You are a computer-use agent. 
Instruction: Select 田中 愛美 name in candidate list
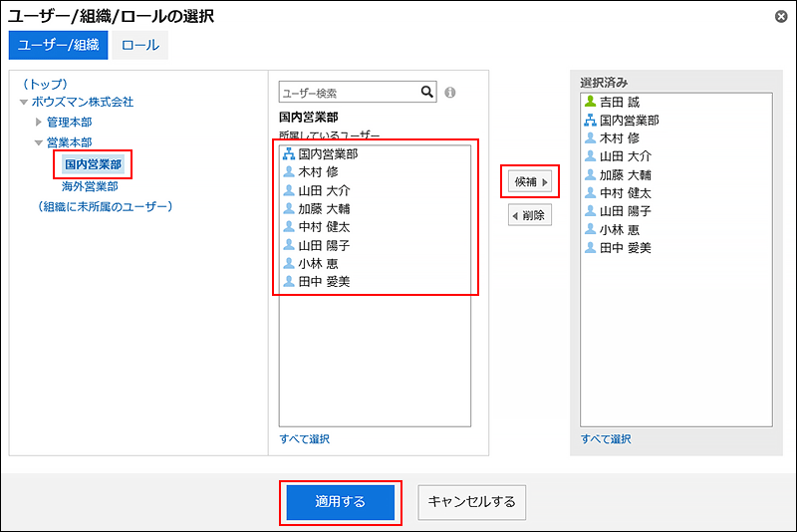pos(325,281)
